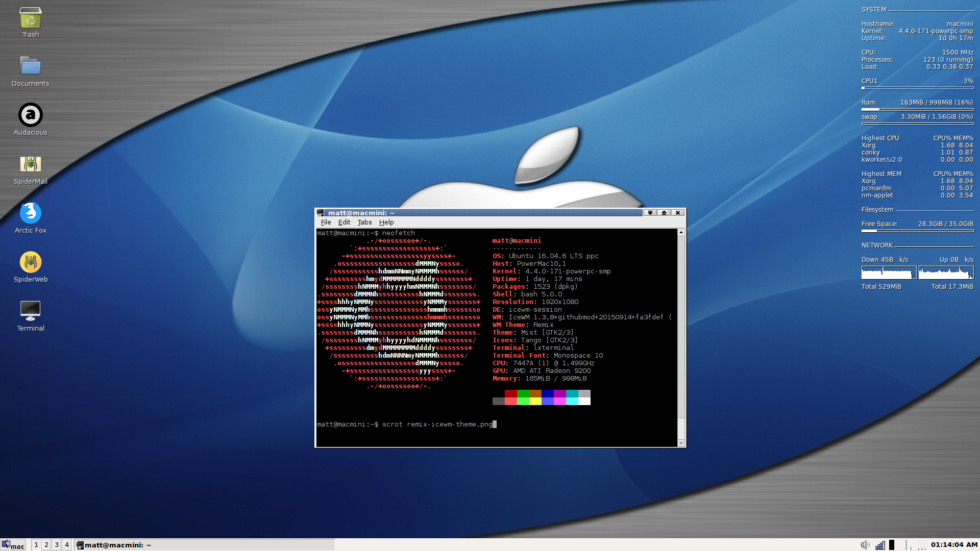The width and height of the screenshot is (980, 551).
Task: Click the dark blue color block in neofetch
Action: [548, 393]
